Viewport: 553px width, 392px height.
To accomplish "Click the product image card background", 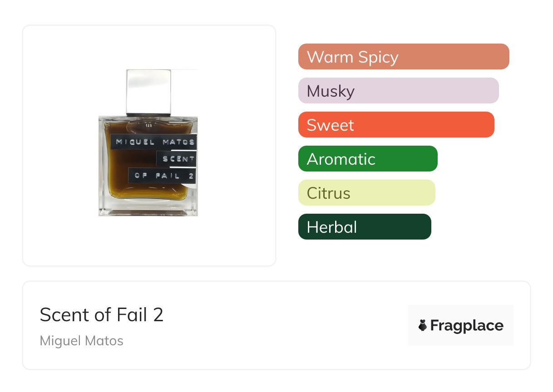I will pos(149,145).
